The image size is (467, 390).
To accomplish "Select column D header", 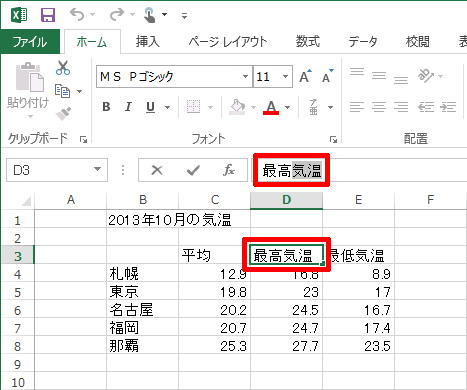I will (x=286, y=200).
